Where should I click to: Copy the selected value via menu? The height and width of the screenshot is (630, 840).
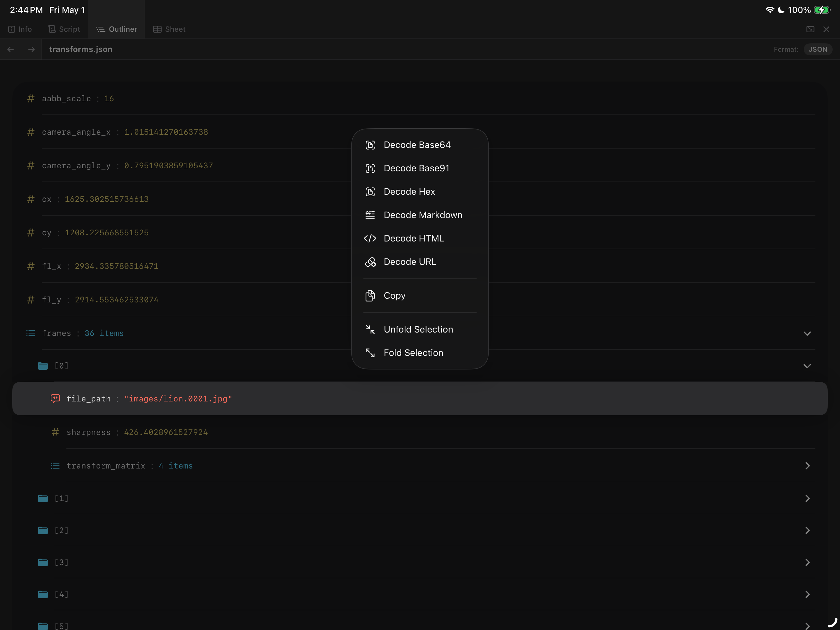(420, 296)
